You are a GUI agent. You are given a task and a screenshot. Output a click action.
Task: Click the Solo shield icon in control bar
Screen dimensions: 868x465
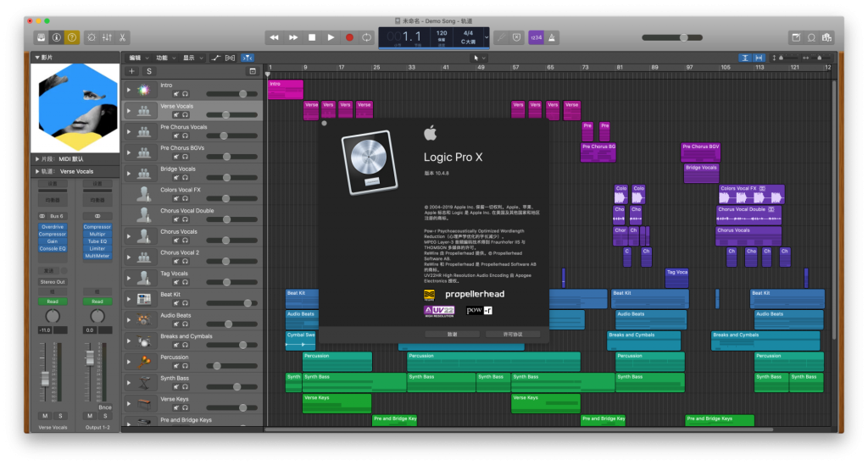click(x=516, y=37)
